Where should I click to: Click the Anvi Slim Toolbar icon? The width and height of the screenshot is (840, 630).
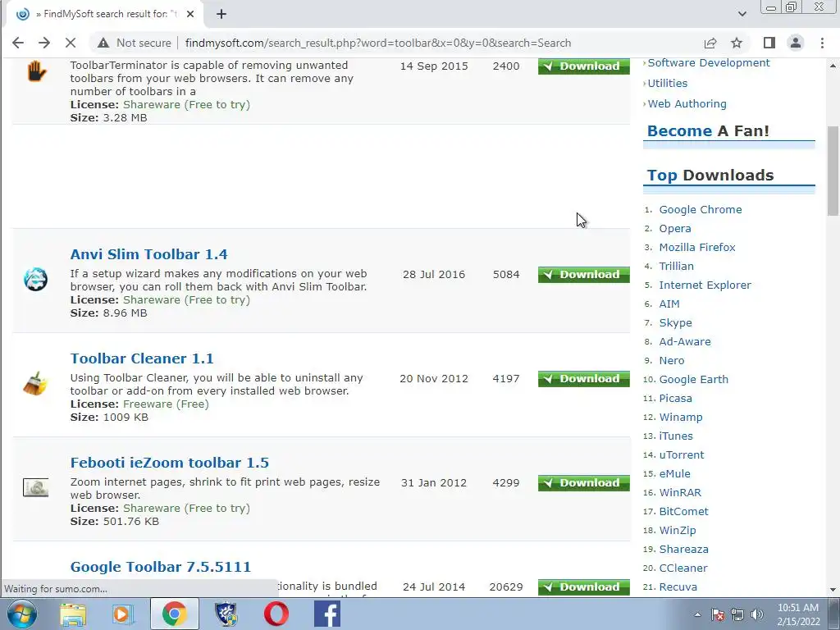35,279
